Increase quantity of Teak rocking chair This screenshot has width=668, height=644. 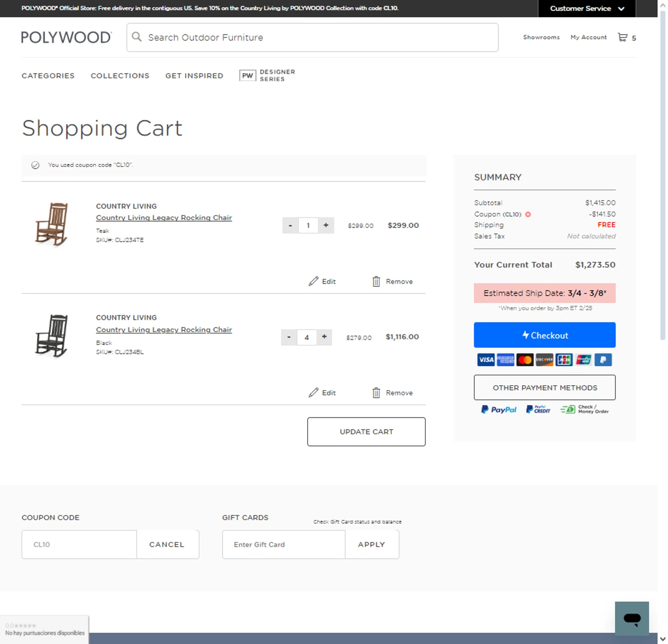326,225
